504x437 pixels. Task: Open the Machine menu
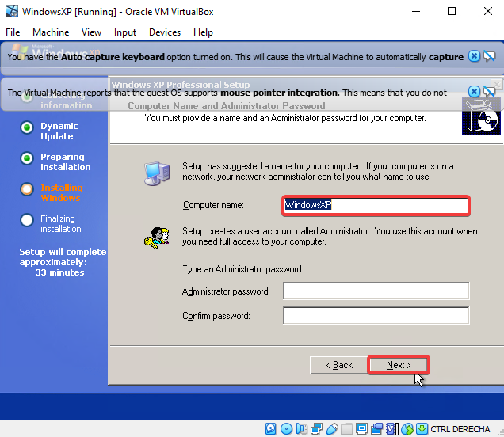pyautogui.click(x=51, y=32)
